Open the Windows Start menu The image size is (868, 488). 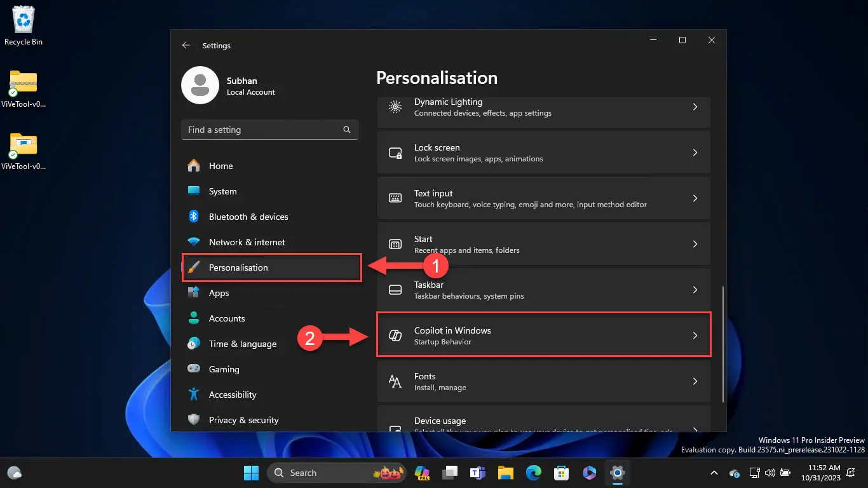pos(251,473)
